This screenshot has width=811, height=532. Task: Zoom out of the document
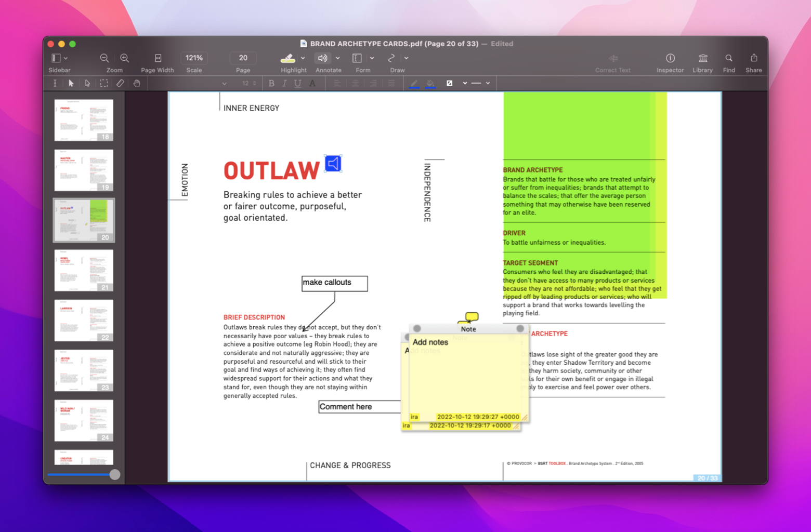104,58
